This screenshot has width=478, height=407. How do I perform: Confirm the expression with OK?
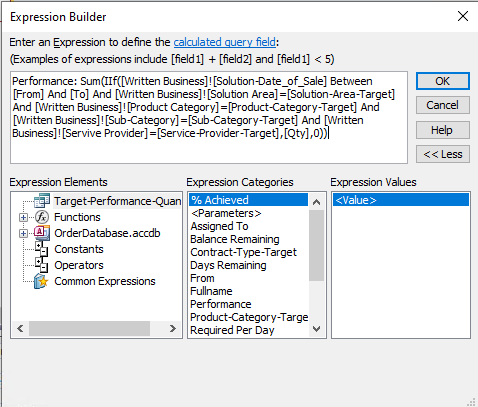443,81
